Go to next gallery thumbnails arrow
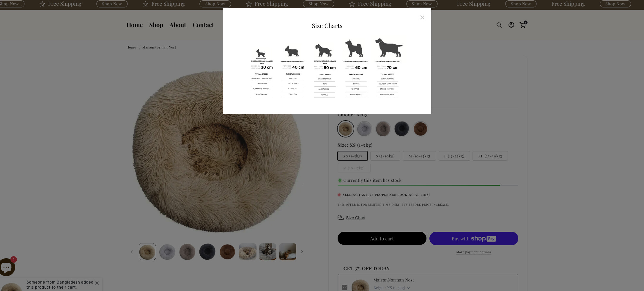Image resolution: width=644 pixels, height=291 pixels. click(x=302, y=252)
